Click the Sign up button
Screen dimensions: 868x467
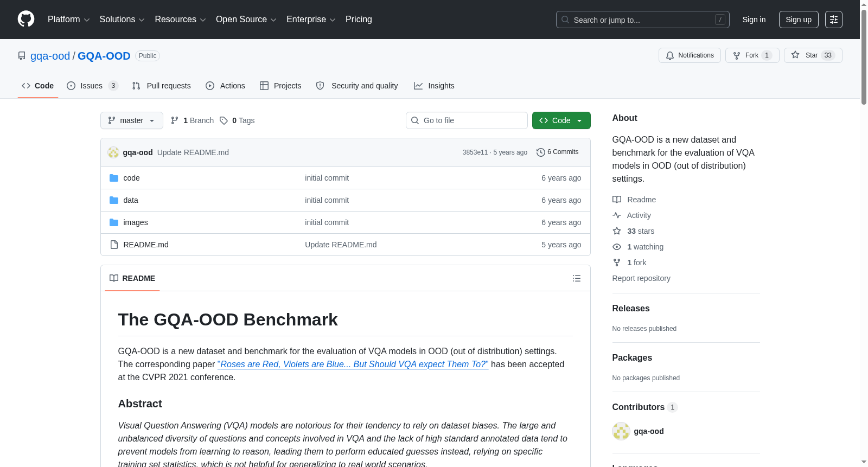pyautogui.click(x=799, y=20)
